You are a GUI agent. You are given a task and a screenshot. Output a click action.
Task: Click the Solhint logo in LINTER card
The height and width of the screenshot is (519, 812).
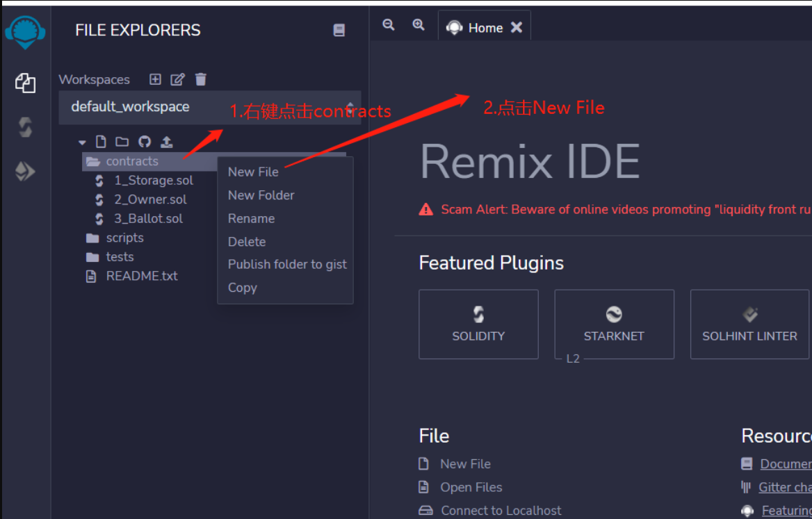(750, 315)
